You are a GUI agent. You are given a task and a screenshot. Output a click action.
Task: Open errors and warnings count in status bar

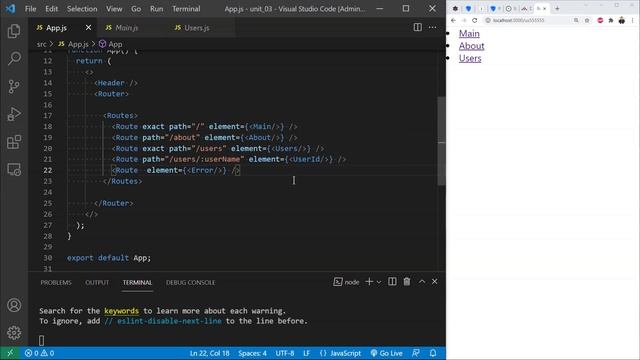(39, 353)
